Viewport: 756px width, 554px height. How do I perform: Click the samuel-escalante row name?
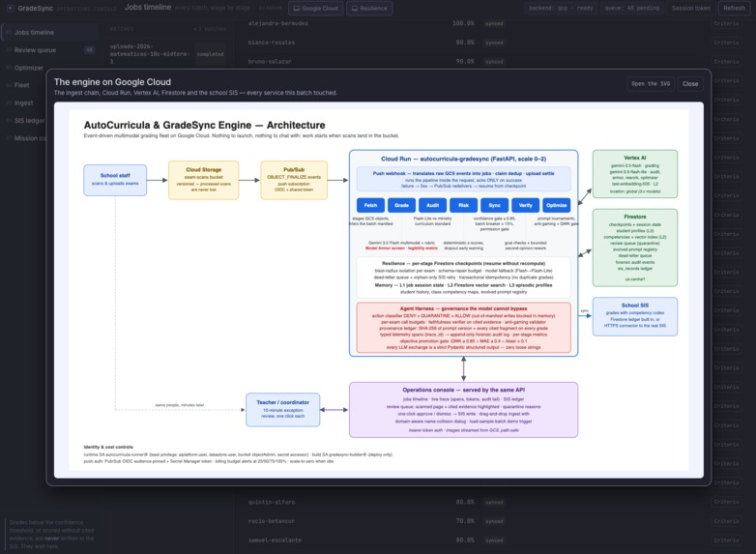(275, 540)
